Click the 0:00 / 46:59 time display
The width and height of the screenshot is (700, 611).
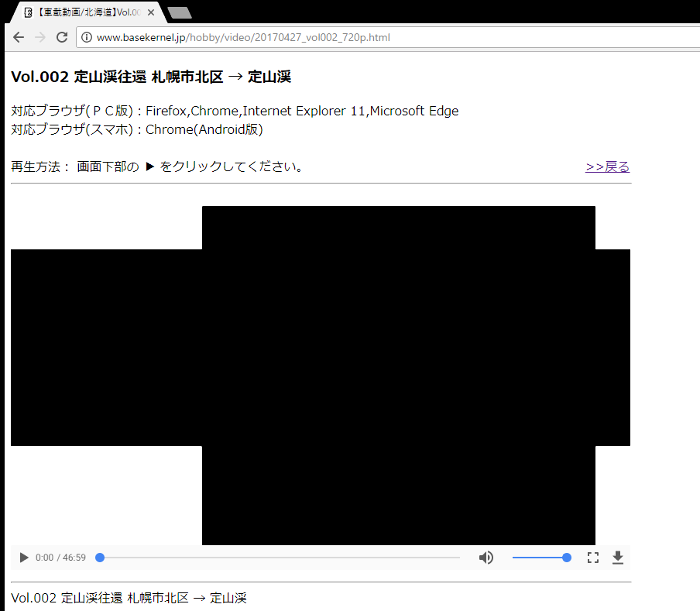click(60, 557)
